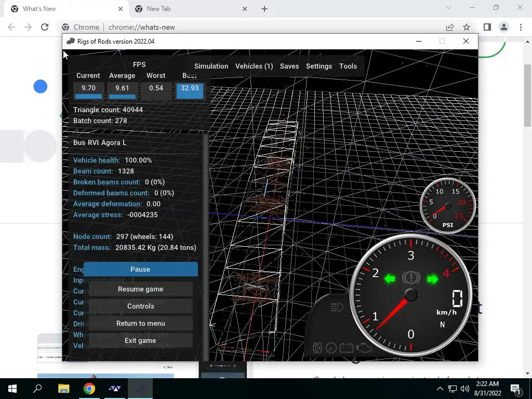Open the Saves menu
This screenshot has width=532, height=399.
289,66
